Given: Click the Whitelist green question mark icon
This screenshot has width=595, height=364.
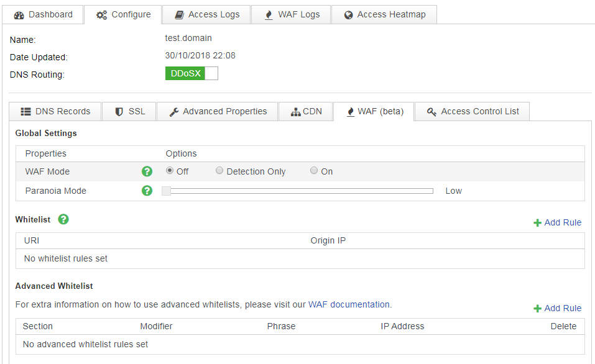Looking at the screenshot, I should [x=63, y=219].
